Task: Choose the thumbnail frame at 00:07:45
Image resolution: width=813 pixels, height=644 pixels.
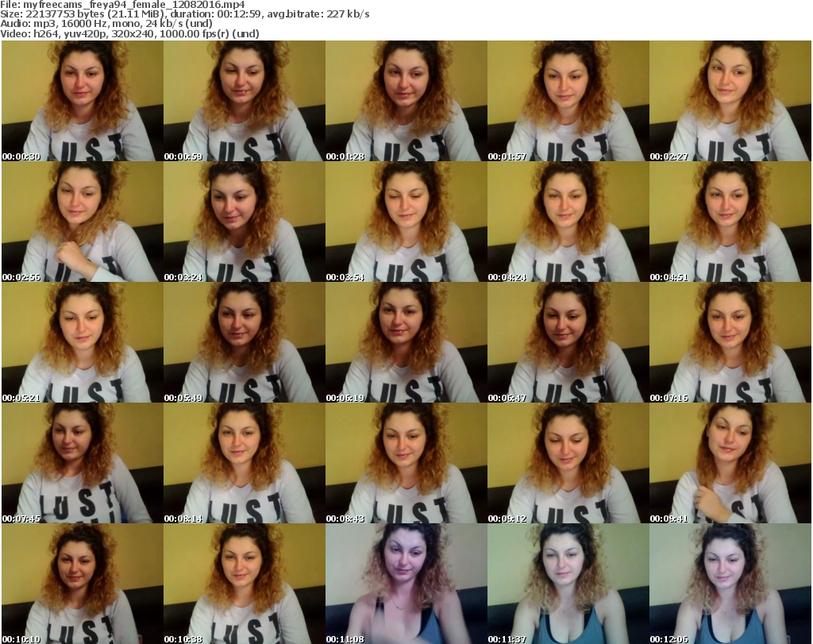Action: point(83,464)
